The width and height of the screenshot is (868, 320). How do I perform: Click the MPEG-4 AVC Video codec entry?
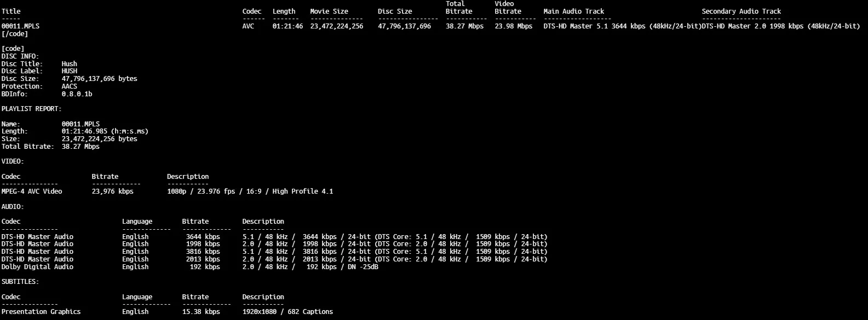32,191
